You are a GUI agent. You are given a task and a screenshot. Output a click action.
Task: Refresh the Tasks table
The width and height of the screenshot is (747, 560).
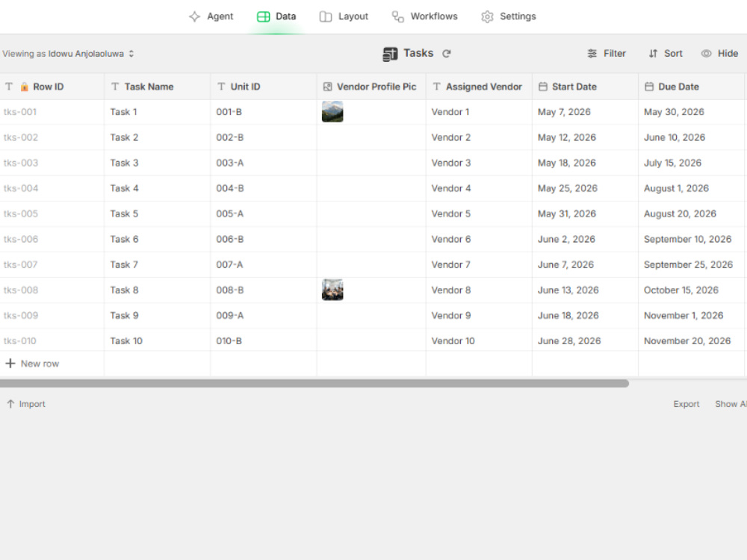click(447, 53)
